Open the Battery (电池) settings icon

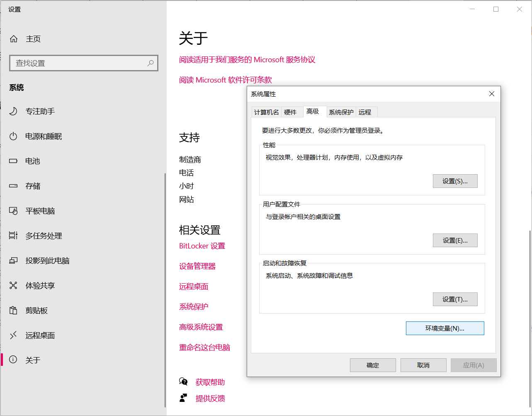13,161
